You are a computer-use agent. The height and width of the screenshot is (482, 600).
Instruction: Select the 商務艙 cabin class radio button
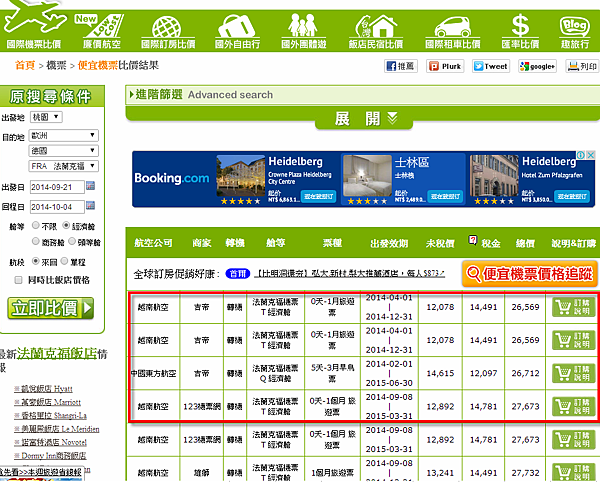36,241
